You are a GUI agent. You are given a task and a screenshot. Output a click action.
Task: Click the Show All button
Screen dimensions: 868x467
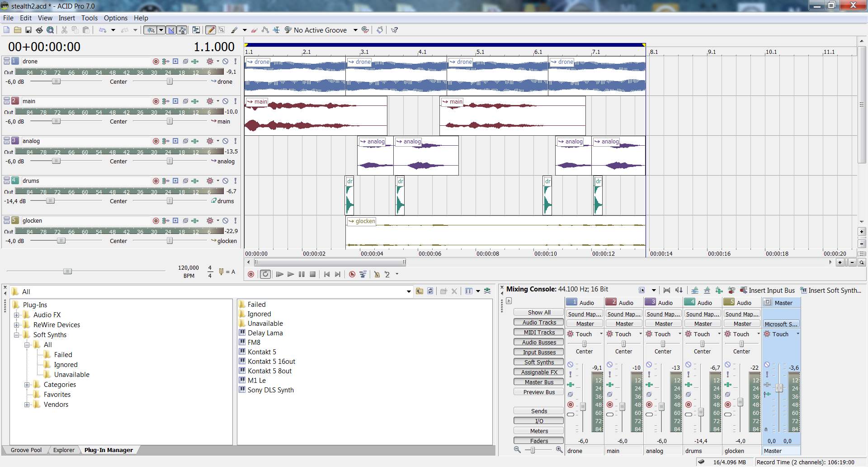pyautogui.click(x=539, y=312)
